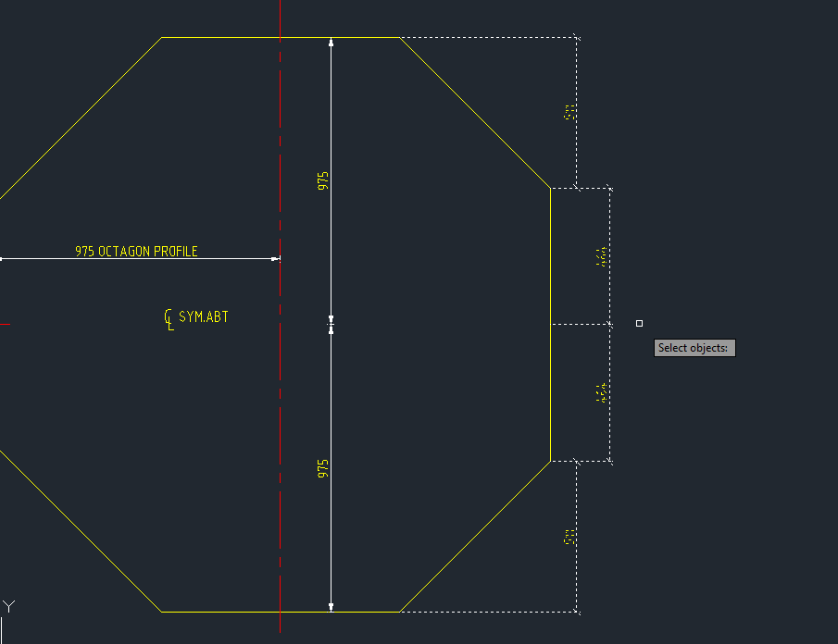Pick the dashed horizontal line at right edge midpoint

coord(581,324)
